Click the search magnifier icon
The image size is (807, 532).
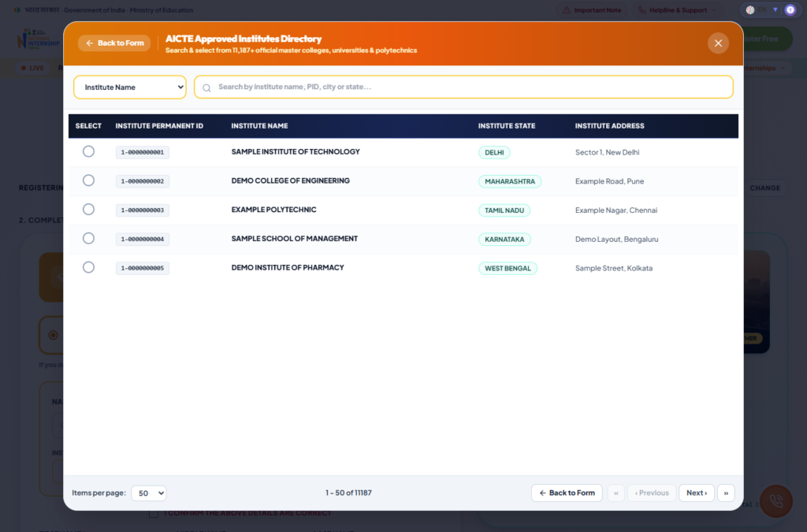tap(207, 88)
